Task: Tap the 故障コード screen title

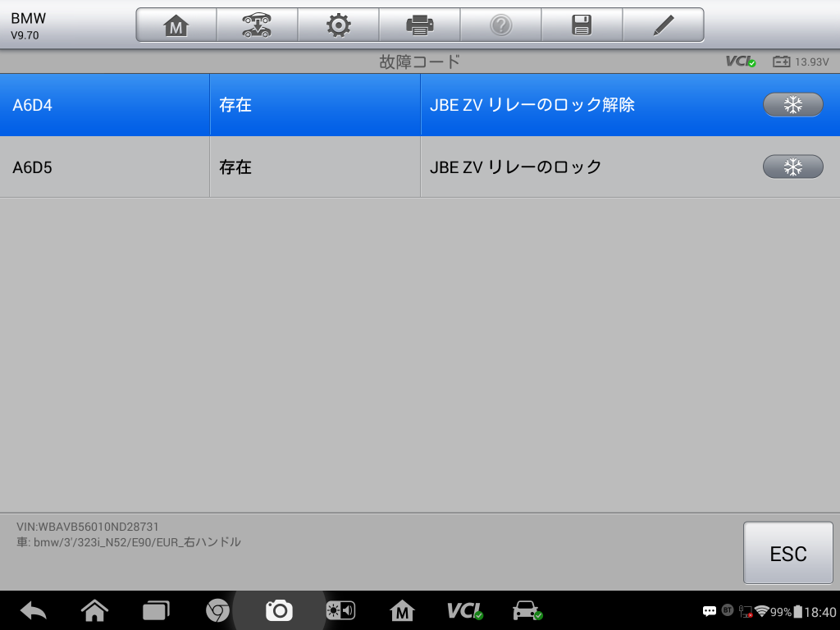Action: click(419, 62)
